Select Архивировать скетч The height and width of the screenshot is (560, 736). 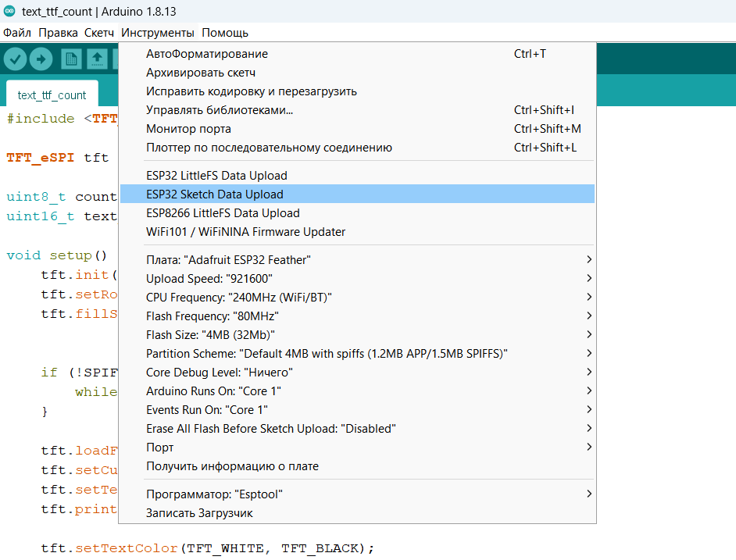tap(357, 73)
